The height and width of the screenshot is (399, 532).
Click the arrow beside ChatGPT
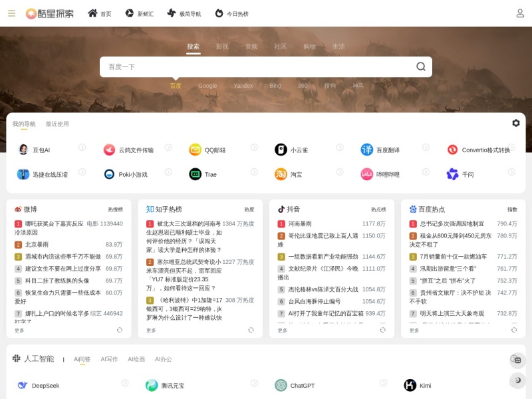click(x=384, y=383)
